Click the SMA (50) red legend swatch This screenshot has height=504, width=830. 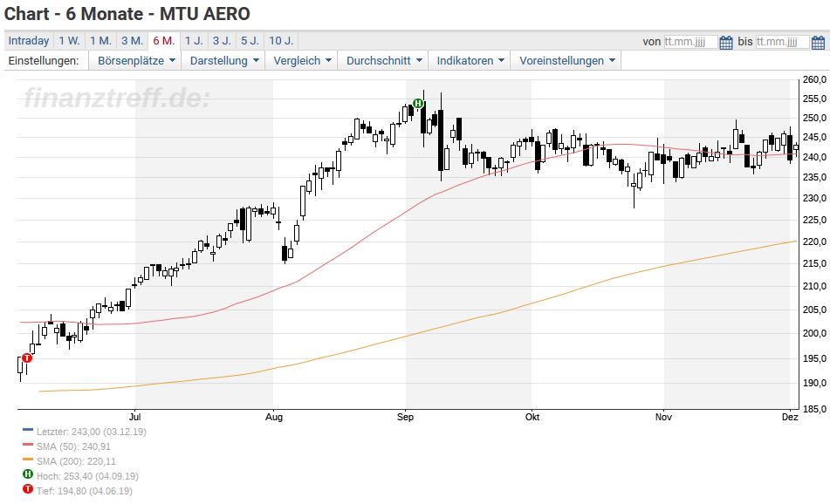28,445
